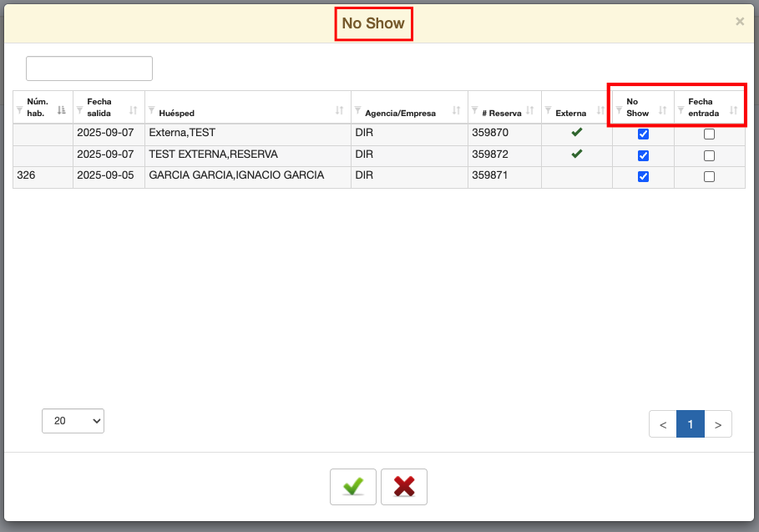The width and height of the screenshot is (759, 532).
Task: Uncheck No Show for reservation 359872
Action: (x=643, y=155)
